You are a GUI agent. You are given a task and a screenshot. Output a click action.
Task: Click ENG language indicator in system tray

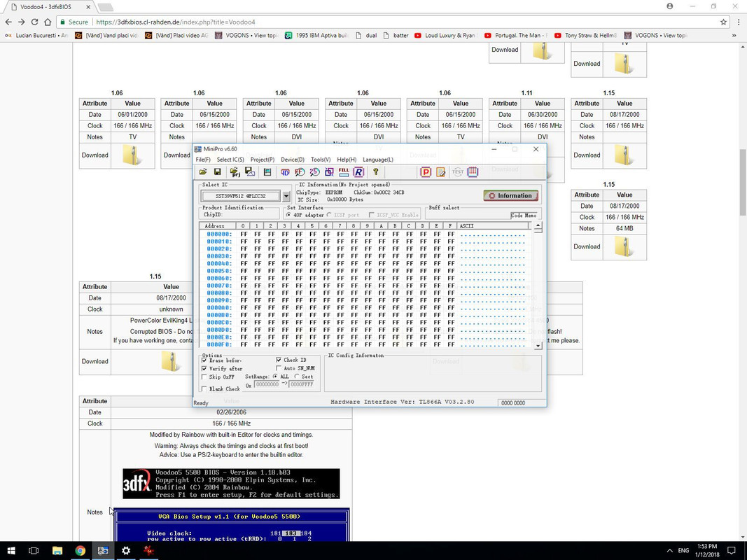point(683,550)
